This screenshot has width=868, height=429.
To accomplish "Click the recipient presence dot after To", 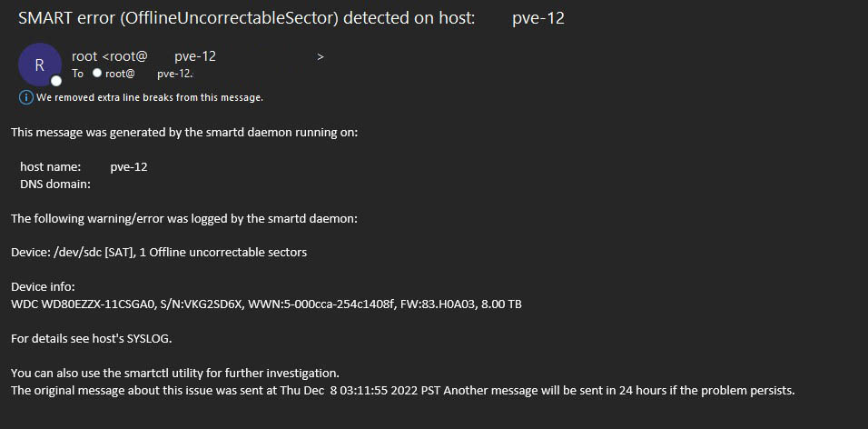I will 97,74.
